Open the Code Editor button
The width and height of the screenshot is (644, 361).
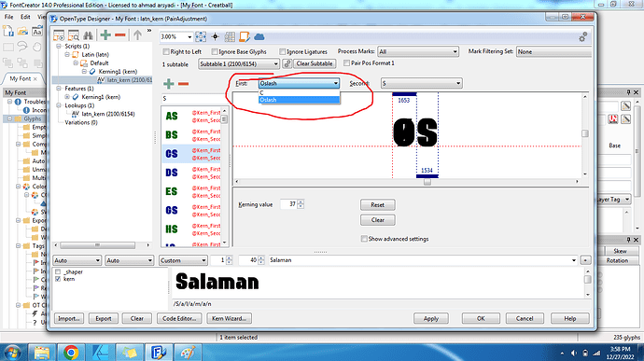(x=179, y=318)
